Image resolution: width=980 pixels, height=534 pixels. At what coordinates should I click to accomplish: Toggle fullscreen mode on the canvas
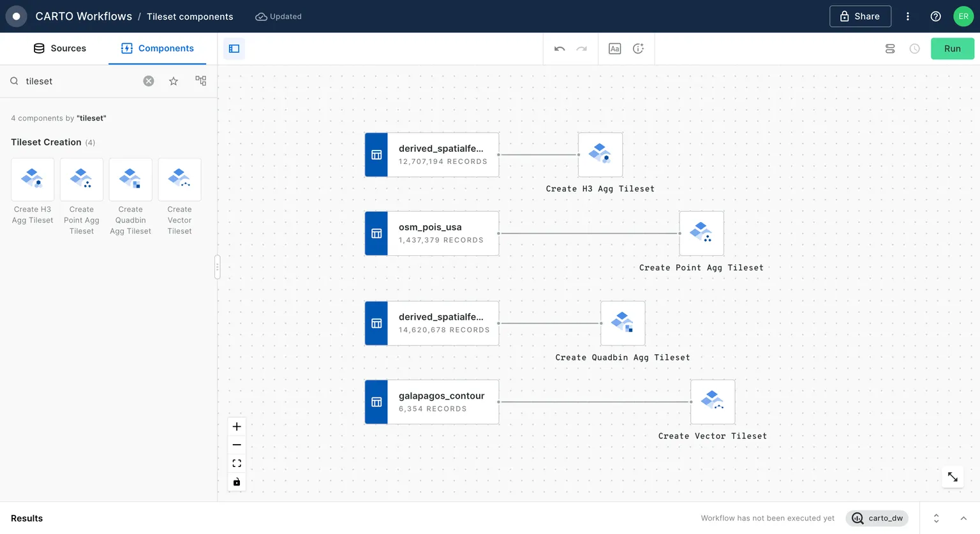236,463
